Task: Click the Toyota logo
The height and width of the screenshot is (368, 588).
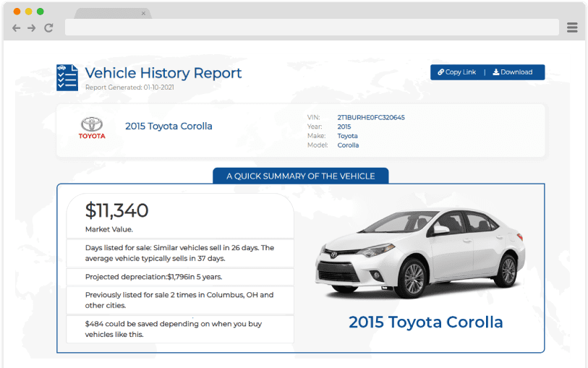Action: (92, 128)
